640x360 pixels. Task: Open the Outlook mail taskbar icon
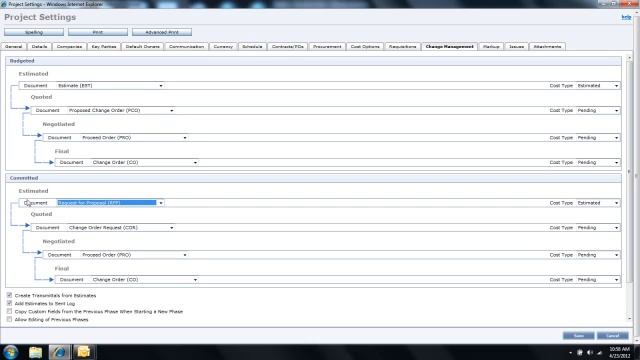click(84, 352)
